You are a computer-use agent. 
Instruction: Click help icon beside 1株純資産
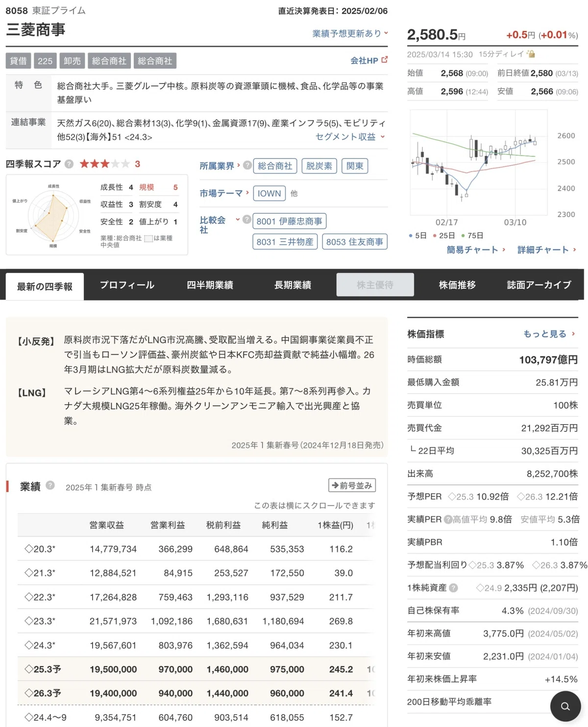453,588
